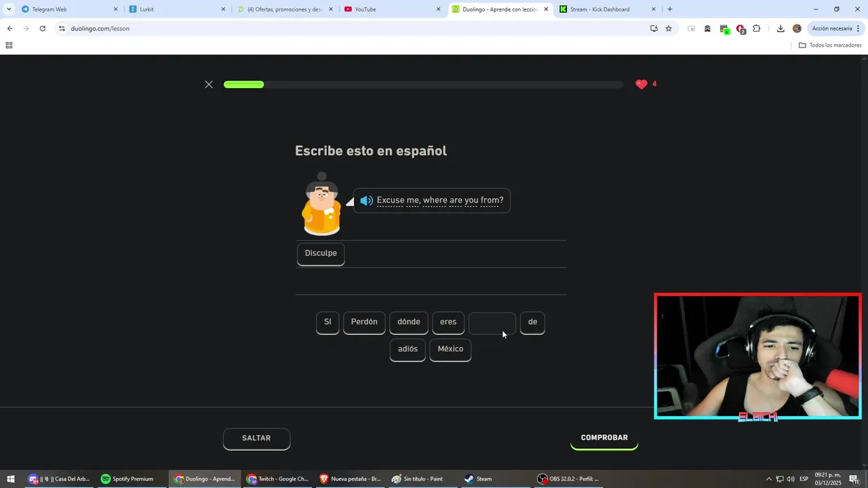Open the Brave Nueva pestaña taskbar window
Viewport: 868px width, 488px height.
(351, 479)
